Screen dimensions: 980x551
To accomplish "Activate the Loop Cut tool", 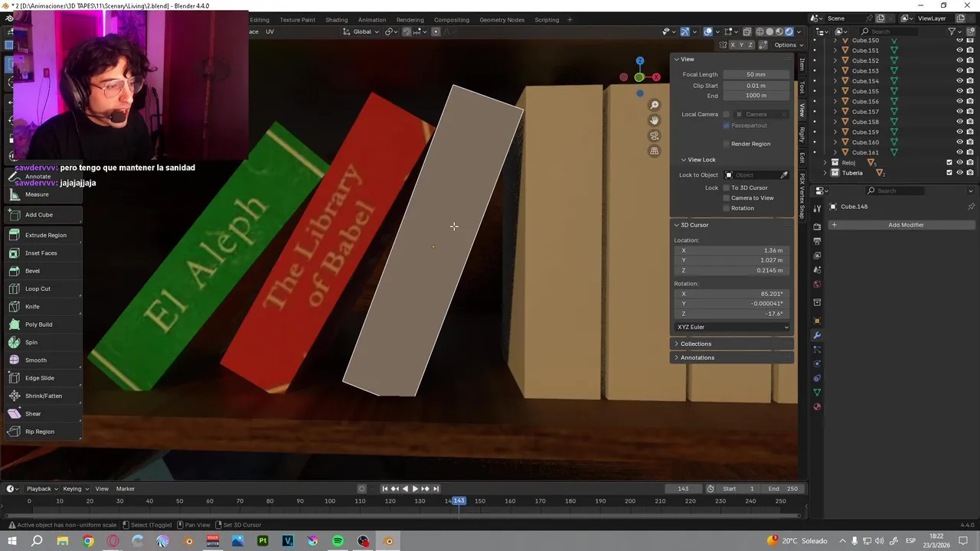I will pyautogui.click(x=42, y=289).
